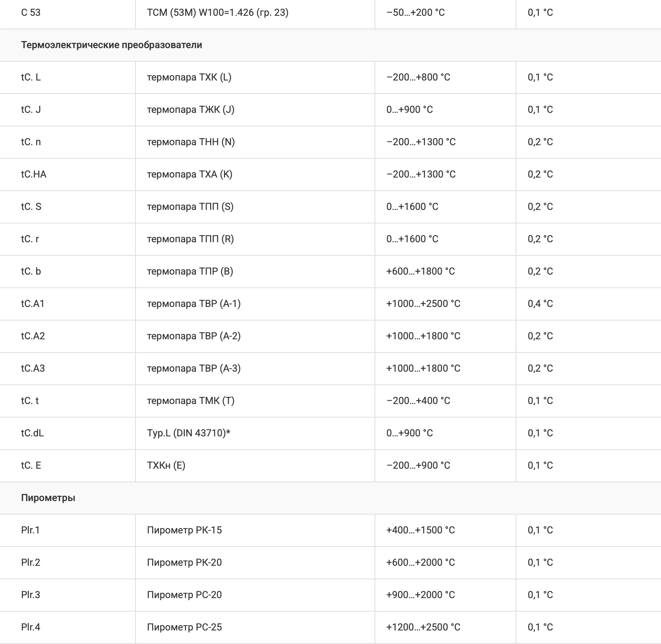This screenshot has height=644, width=661.
Task: Select the 'Typ.L (DIN 43710)*' cell
Action: (x=188, y=433)
